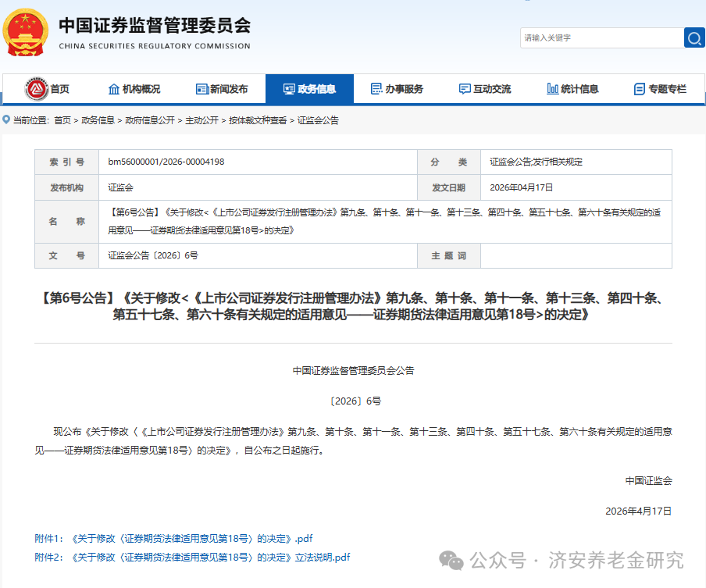Click the 主题词 table label
The width and height of the screenshot is (706, 588).
pyautogui.click(x=449, y=255)
